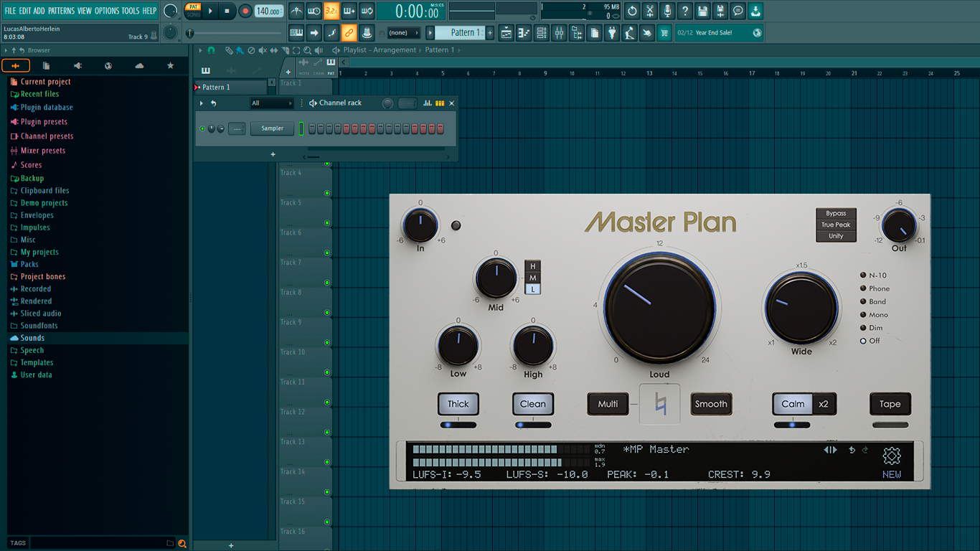The image size is (980, 551).
Task: Toggle loop recording icon
Action: coord(367,11)
